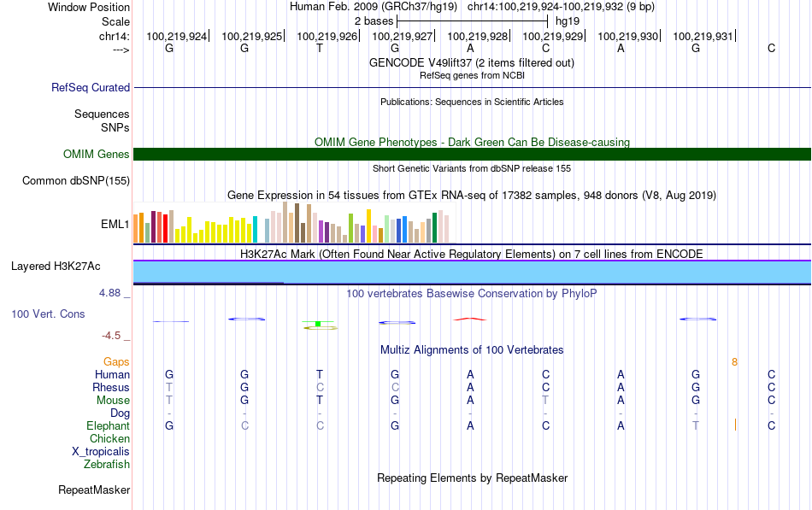This screenshot has height=510, width=812.
Task: Click the H3K27Ac Mark track title
Action: [472, 255]
